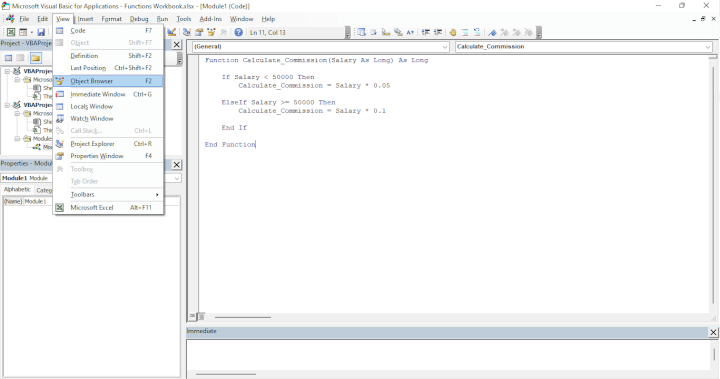720x379 pixels.
Task: Open the Insert UserForm dropdown arrow
Action: [x=31, y=32]
